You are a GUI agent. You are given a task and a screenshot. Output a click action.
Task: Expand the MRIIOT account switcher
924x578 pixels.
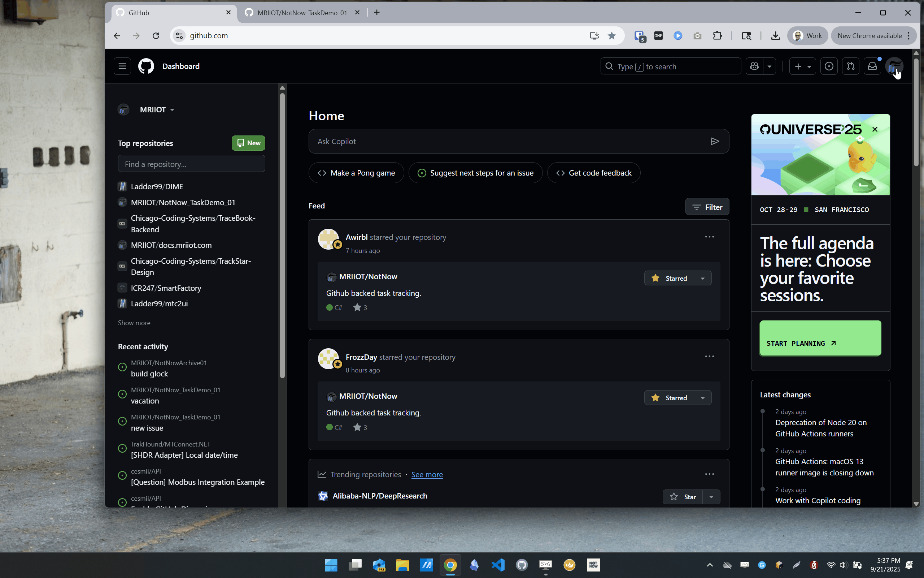pos(157,110)
